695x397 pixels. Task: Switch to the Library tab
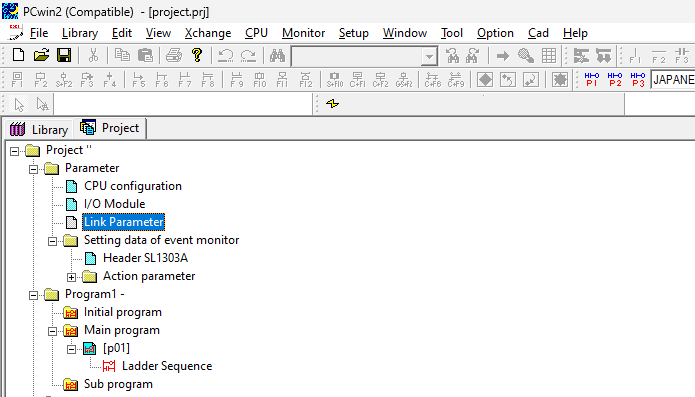pos(39,129)
